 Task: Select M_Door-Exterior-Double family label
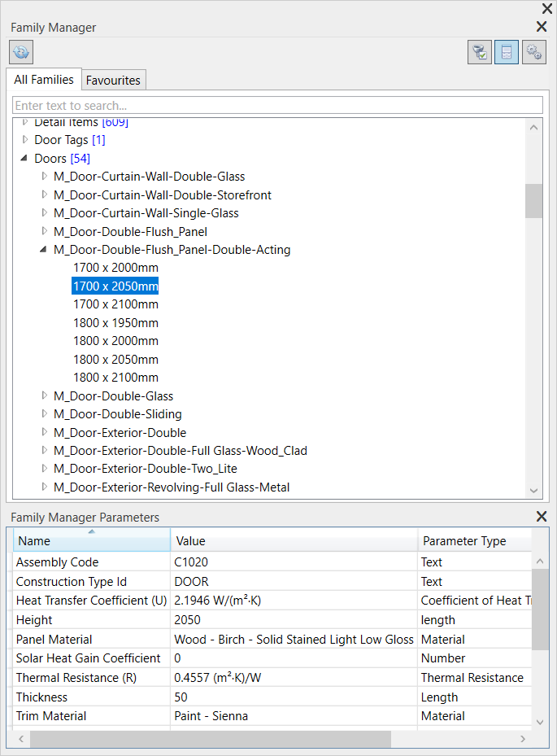[120, 432]
